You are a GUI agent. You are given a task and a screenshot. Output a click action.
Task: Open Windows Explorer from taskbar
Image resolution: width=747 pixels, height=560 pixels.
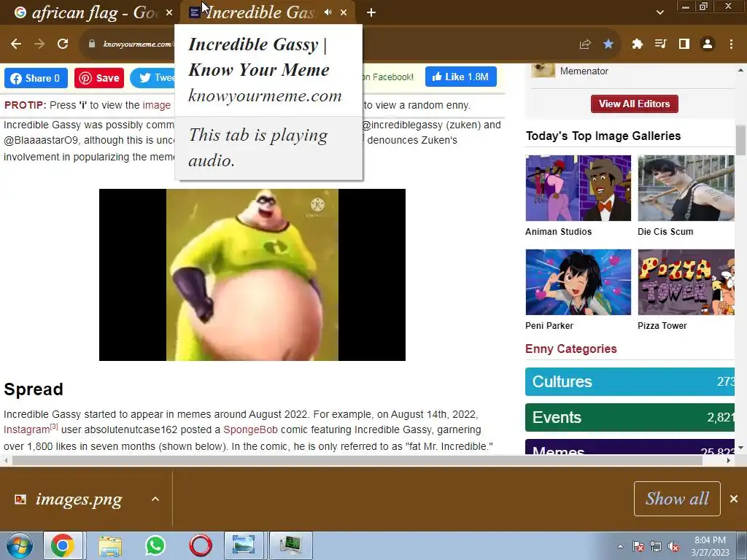pos(110,545)
